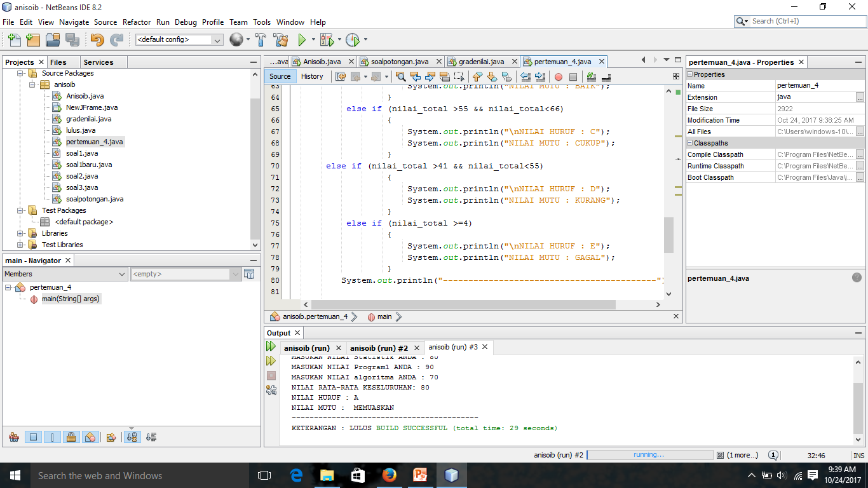Open the Debug Project dropdown arrow

[339, 39]
